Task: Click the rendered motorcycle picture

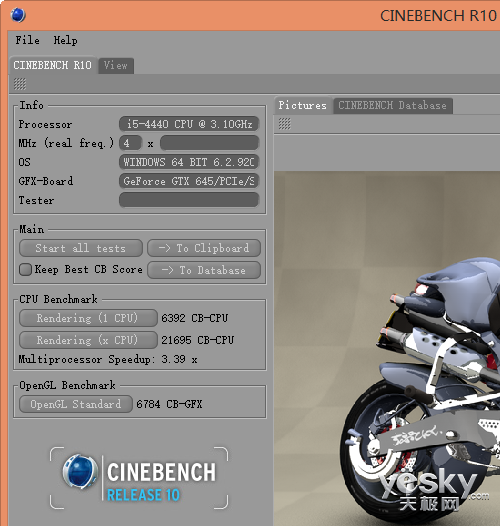Action: click(x=387, y=349)
